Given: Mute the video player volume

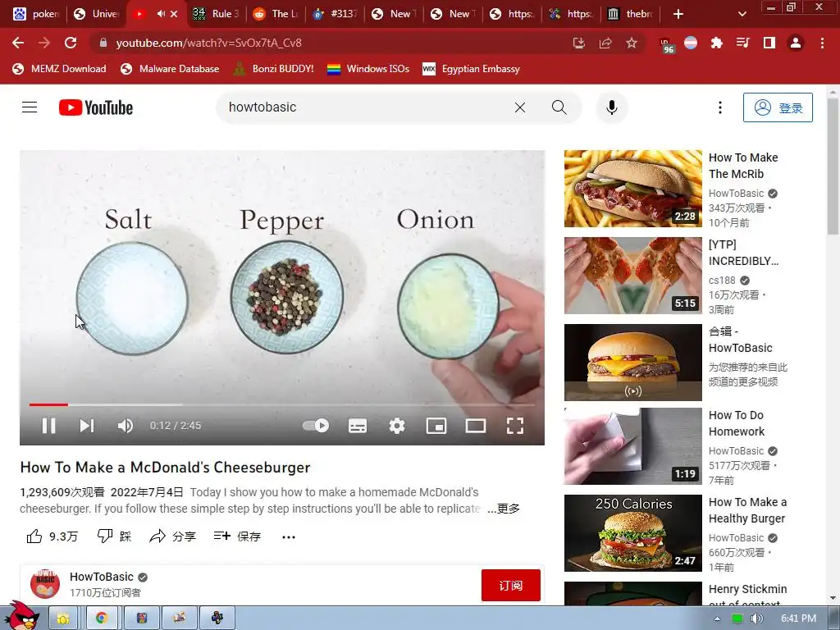Looking at the screenshot, I should coord(126,426).
